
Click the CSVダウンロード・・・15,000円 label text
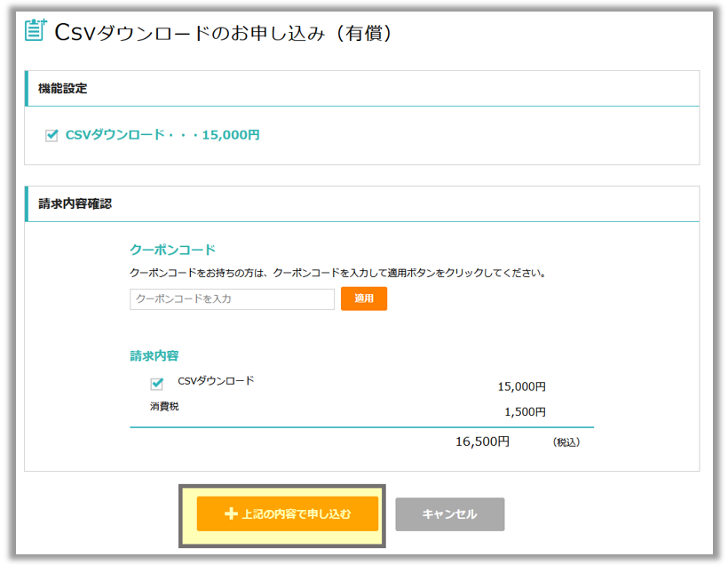point(162,135)
